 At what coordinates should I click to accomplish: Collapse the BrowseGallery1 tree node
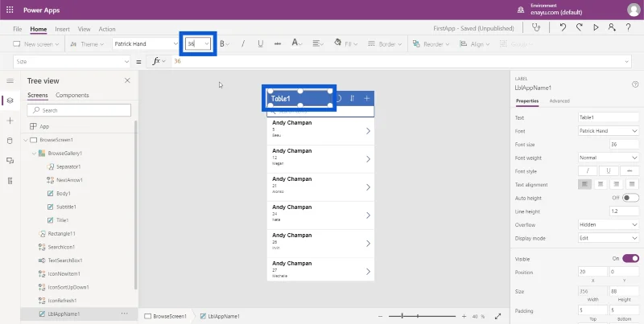click(x=34, y=154)
